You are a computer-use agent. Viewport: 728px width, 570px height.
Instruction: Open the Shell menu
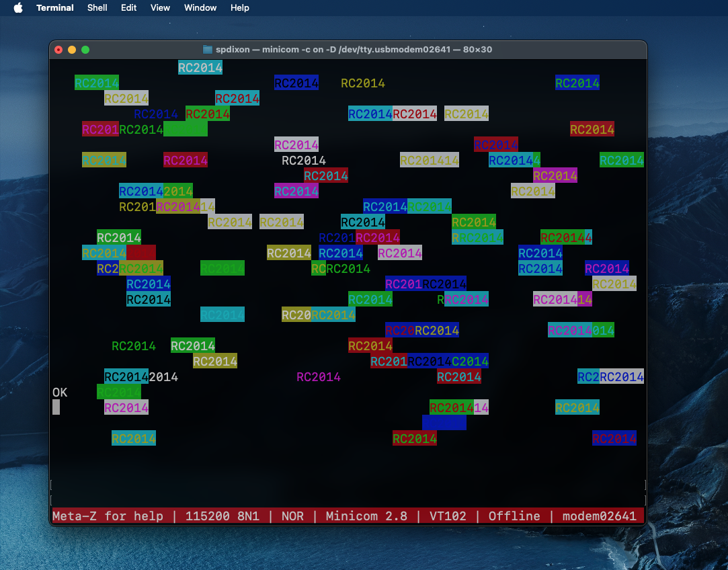tap(97, 8)
